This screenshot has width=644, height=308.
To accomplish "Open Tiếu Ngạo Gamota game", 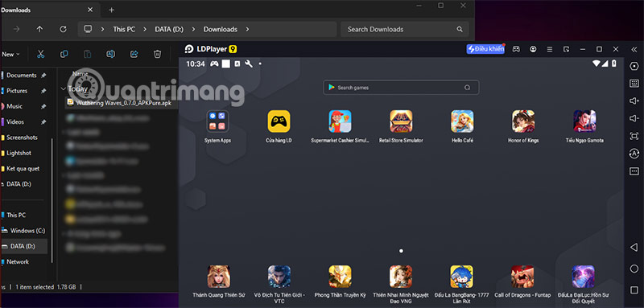I will point(584,121).
